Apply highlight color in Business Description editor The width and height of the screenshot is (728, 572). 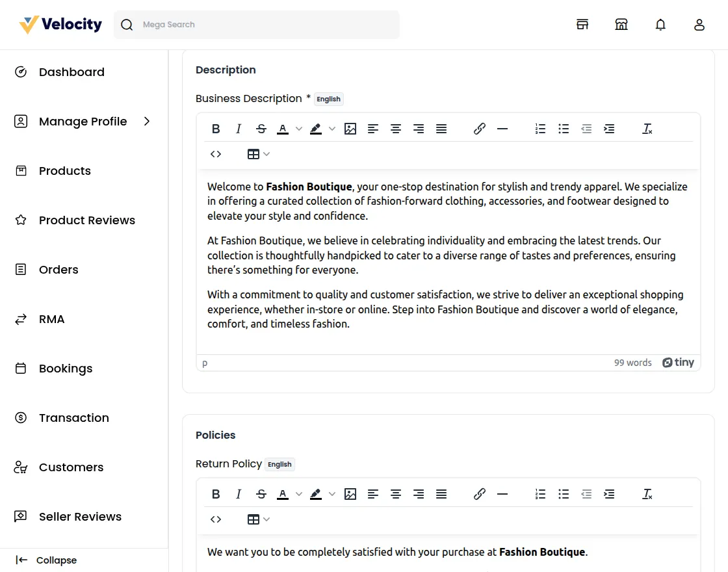coord(316,129)
